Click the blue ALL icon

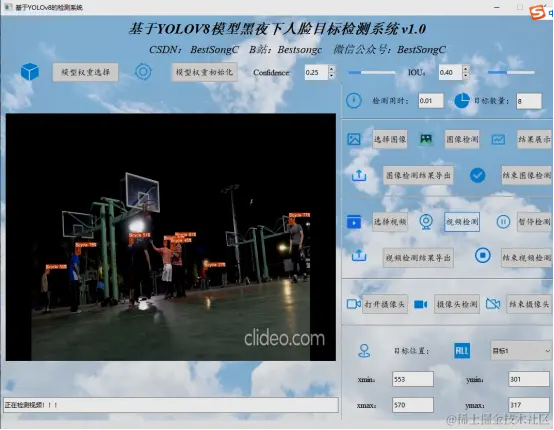(x=462, y=351)
